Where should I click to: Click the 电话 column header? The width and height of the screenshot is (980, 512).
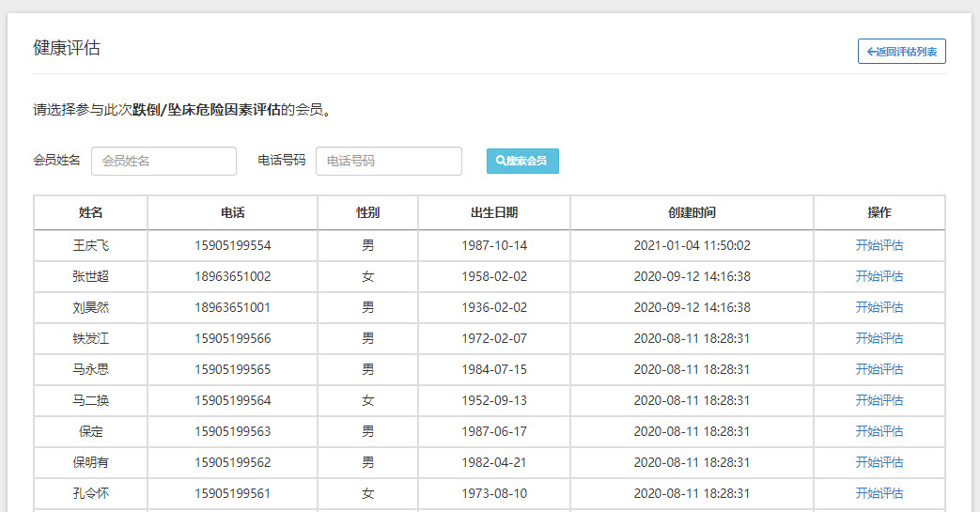(x=233, y=213)
